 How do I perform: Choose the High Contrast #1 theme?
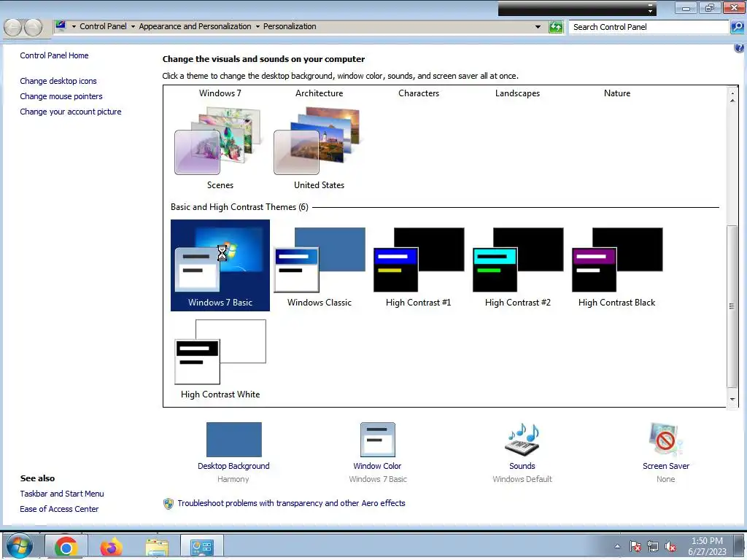(418, 265)
